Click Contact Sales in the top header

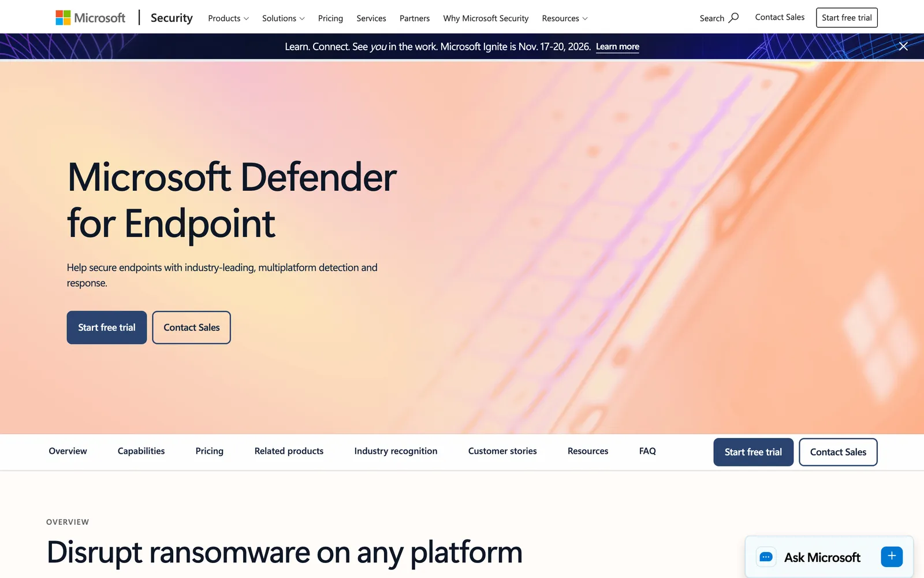780,17
